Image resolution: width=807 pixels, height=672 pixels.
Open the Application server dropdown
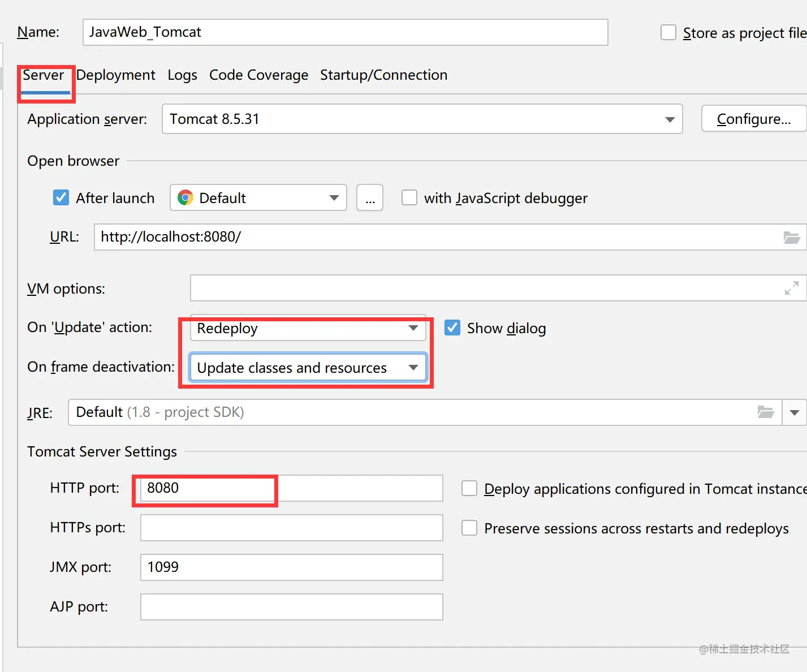coord(422,119)
